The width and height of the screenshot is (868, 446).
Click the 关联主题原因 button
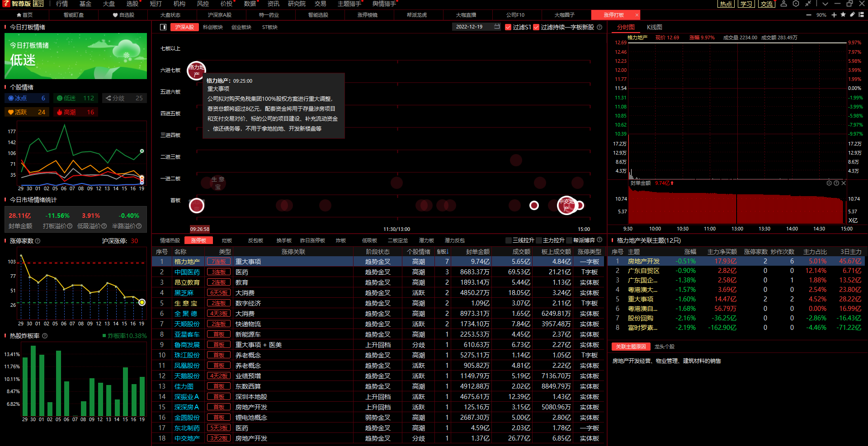coord(631,347)
